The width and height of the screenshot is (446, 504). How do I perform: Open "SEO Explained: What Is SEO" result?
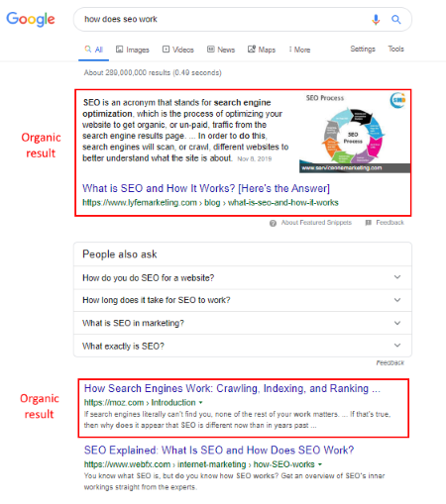tap(219, 451)
